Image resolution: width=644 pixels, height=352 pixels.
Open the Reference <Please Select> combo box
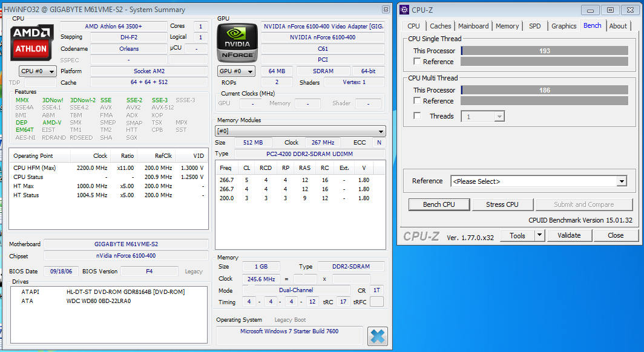click(539, 181)
